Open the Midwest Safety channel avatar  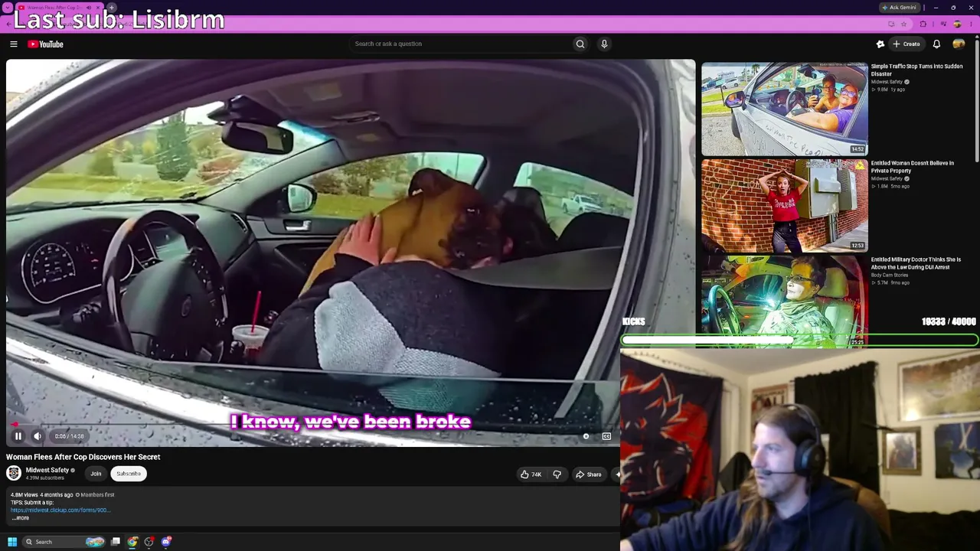[14, 473]
